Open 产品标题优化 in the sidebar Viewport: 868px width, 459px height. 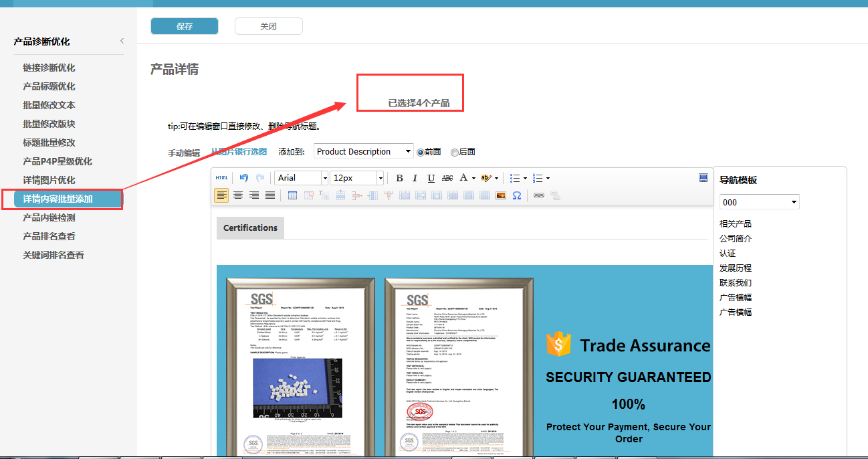pos(49,86)
